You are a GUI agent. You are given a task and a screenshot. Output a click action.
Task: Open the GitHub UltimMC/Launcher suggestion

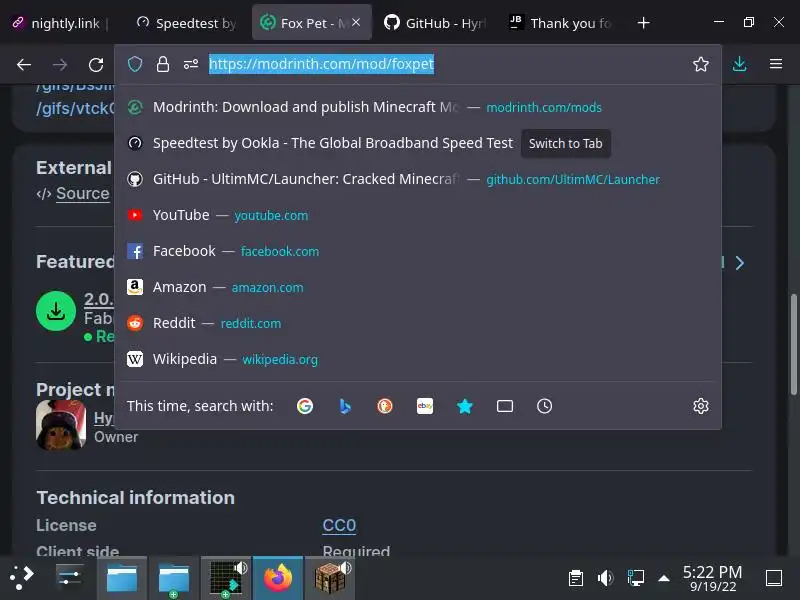(x=417, y=179)
